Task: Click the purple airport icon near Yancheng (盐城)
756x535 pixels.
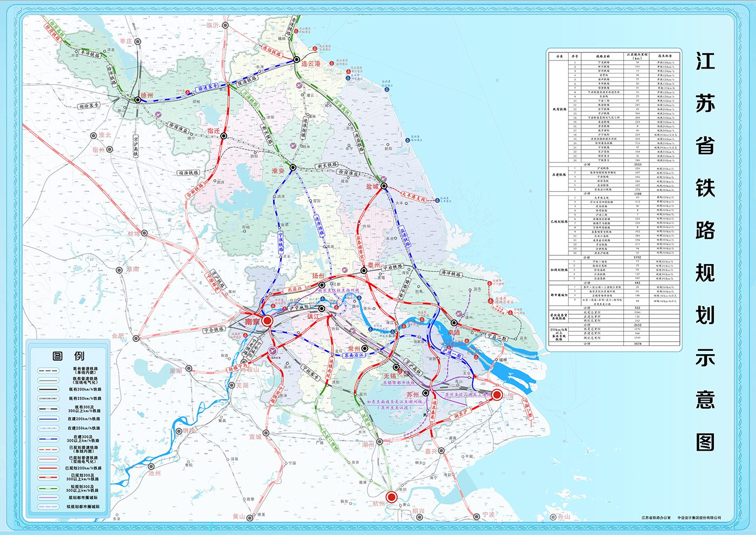Action: click(384, 178)
